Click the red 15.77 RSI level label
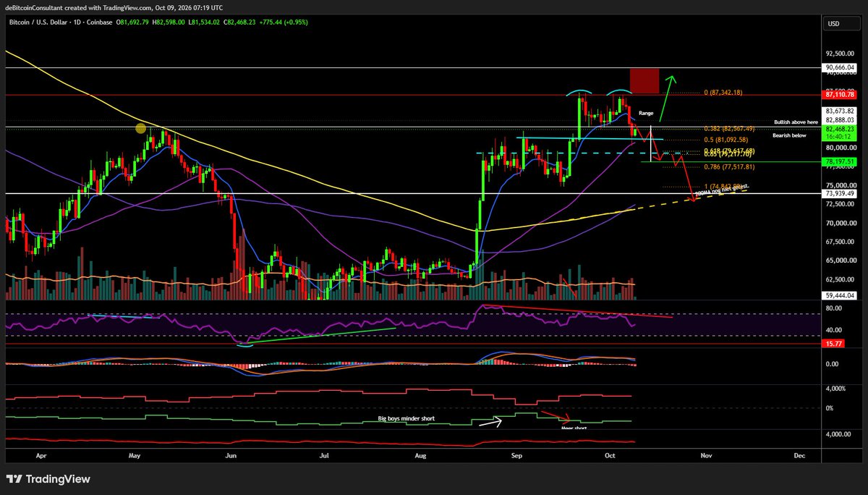868x495 pixels. pos(833,344)
